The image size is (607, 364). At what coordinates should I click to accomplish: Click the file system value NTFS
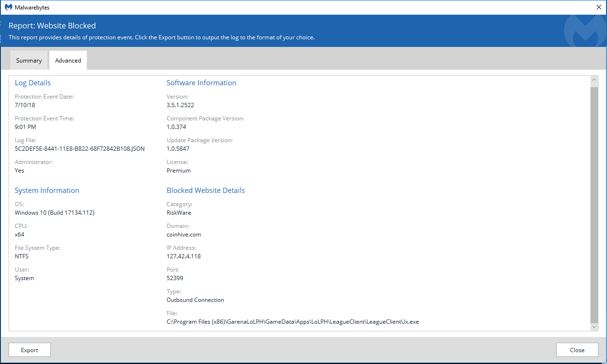22,256
